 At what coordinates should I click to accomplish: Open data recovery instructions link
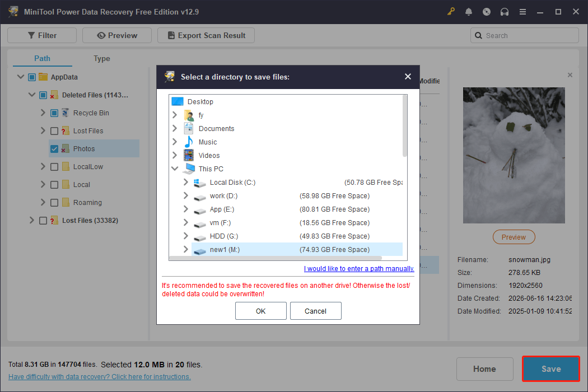pyautogui.click(x=99, y=377)
